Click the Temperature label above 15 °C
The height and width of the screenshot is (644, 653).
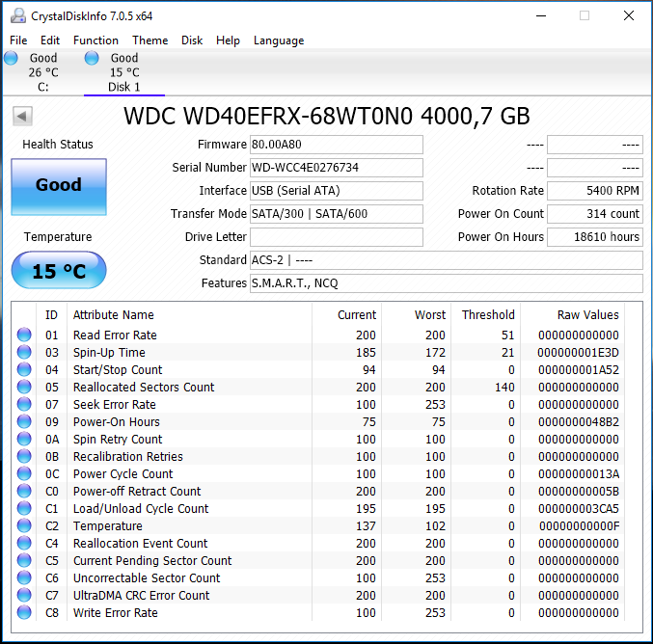coord(58,237)
